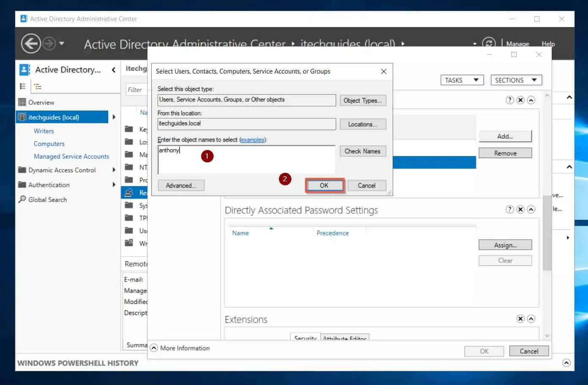Close the Directly Associated Password Settings section
This screenshot has height=385, width=588.
pos(520,210)
